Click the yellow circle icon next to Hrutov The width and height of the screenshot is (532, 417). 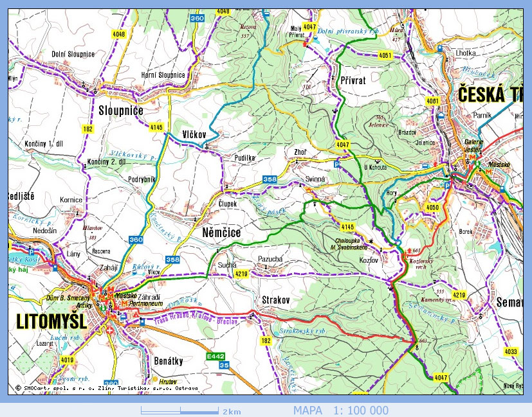155,378
